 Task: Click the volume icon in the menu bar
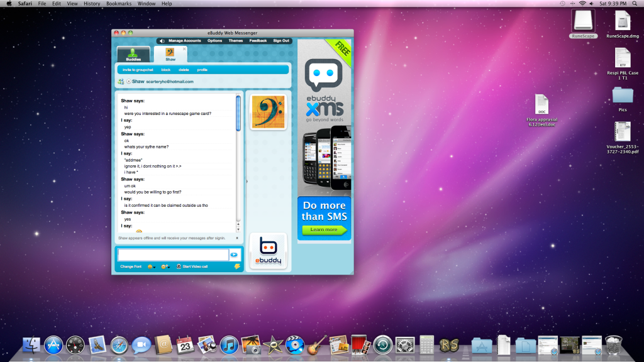(x=591, y=3)
